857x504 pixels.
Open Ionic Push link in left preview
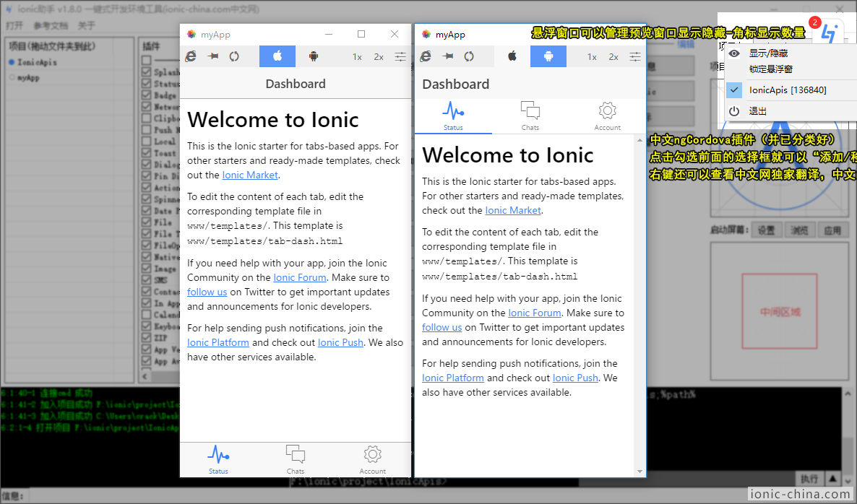pyautogui.click(x=340, y=343)
